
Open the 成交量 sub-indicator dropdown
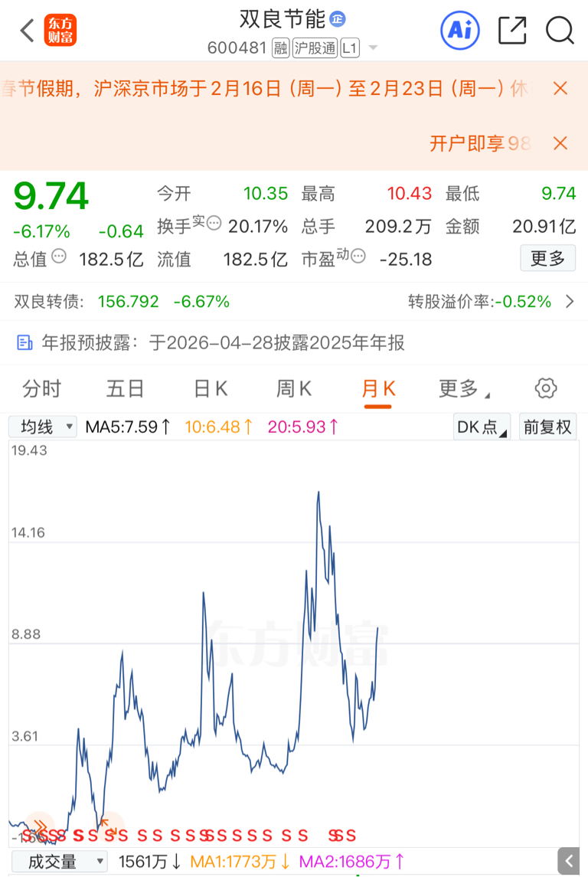pos(59,862)
